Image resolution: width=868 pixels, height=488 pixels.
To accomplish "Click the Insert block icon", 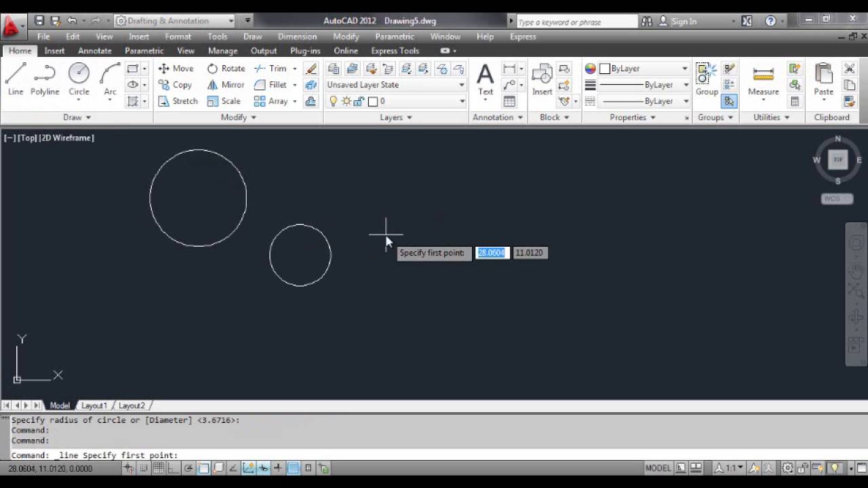I will coord(542,80).
